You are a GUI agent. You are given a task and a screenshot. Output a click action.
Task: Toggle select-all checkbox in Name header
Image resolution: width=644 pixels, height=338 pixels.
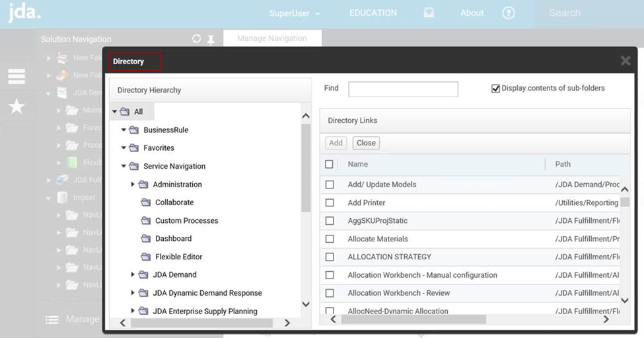tap(329, 164)
